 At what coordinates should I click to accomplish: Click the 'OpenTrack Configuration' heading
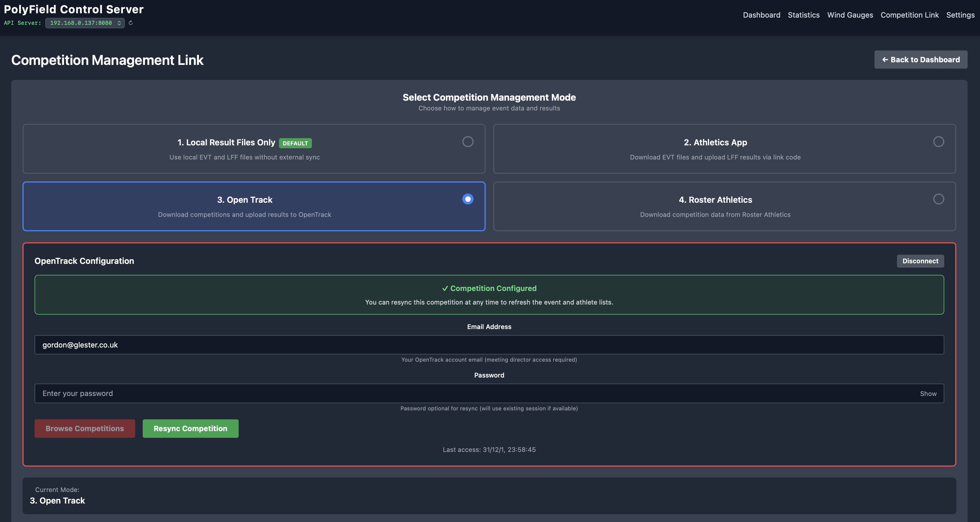point(84,261)
